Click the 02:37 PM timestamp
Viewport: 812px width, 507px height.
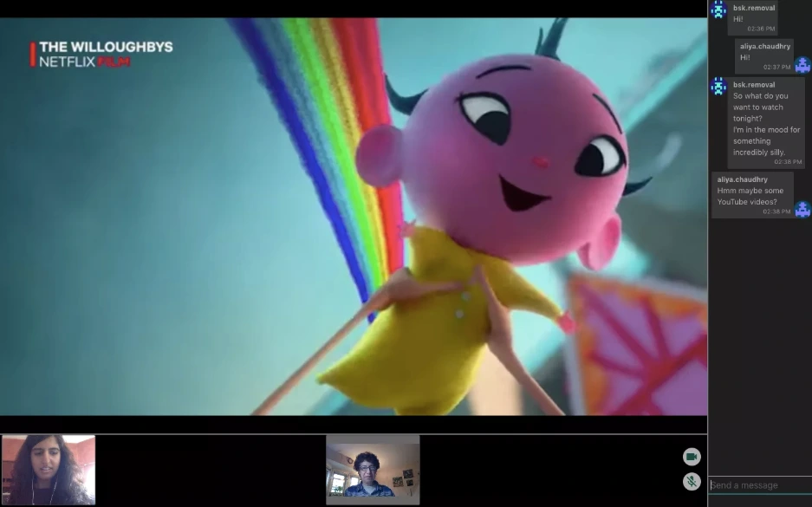coord(776,68)
